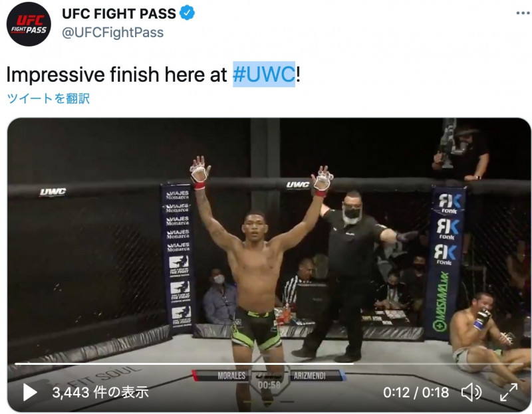Open the #UWC hashtag link
The width and height of the screenshot is (532, 414).
click(x=263, y=74)
